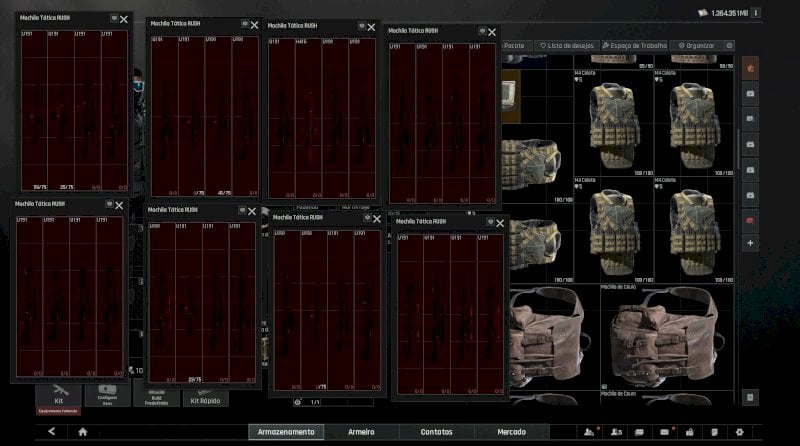This screenshot has width=800, height=446.
Task: Add a new stash tab with the plus icon
Action: (x=750, y=243)
